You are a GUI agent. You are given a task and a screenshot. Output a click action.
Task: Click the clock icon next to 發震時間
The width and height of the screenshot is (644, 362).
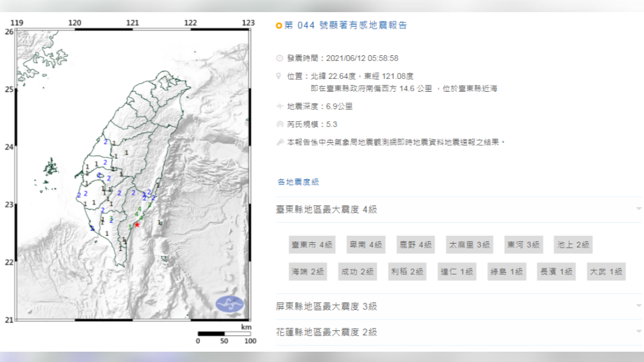tap(279, 58)
